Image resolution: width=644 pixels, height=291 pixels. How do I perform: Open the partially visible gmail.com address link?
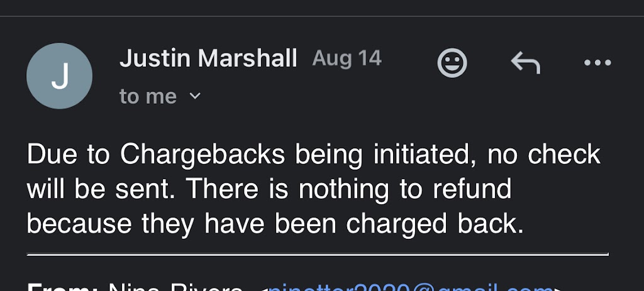tap(409, 288)
